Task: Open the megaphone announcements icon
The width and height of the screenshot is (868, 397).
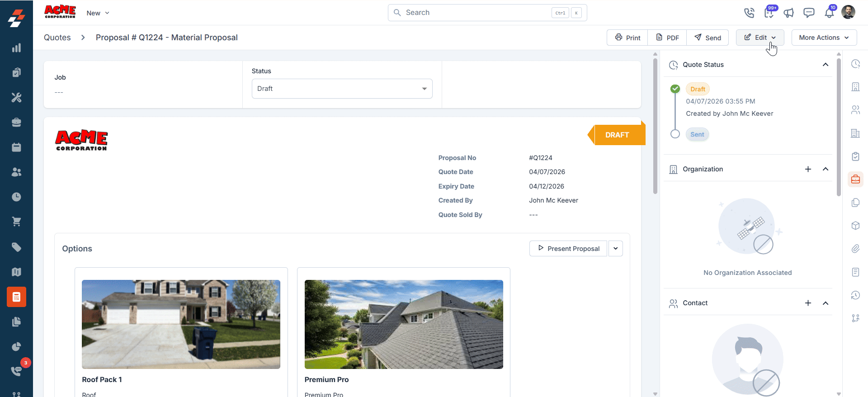Action: point(789,13)
